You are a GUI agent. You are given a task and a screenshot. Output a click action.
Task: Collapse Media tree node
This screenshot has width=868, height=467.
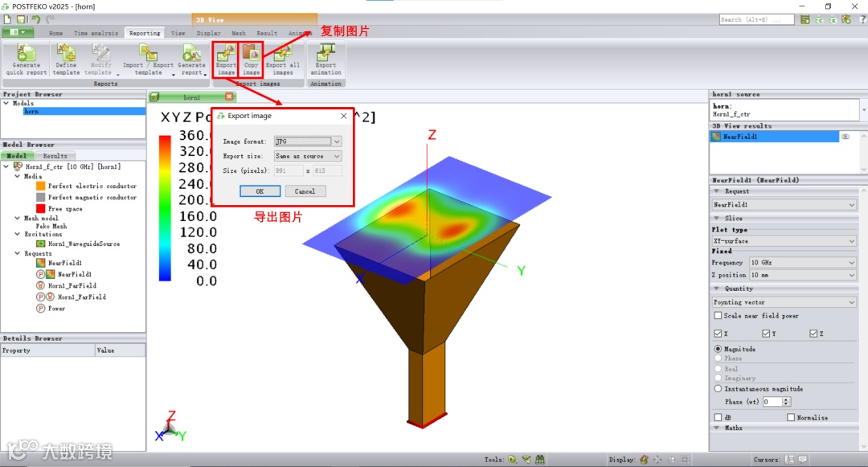(x=17, y=176)
